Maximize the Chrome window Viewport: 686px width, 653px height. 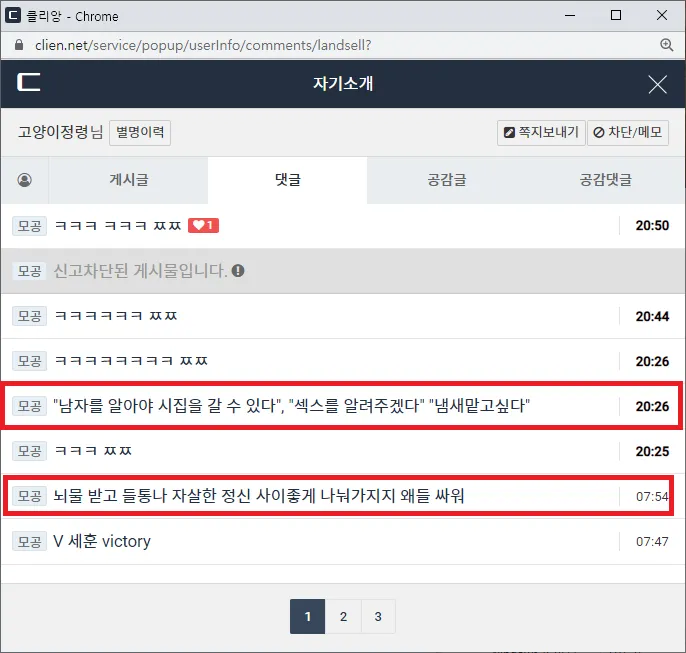point(616,15)
